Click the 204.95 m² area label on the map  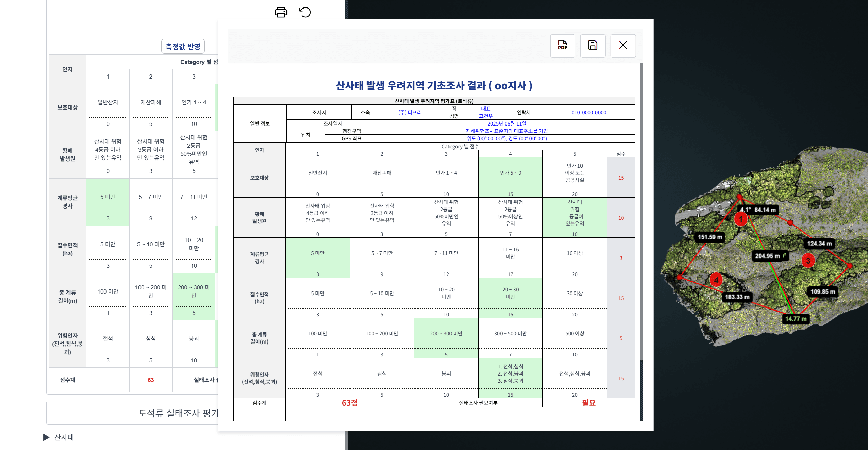(771, 256)
